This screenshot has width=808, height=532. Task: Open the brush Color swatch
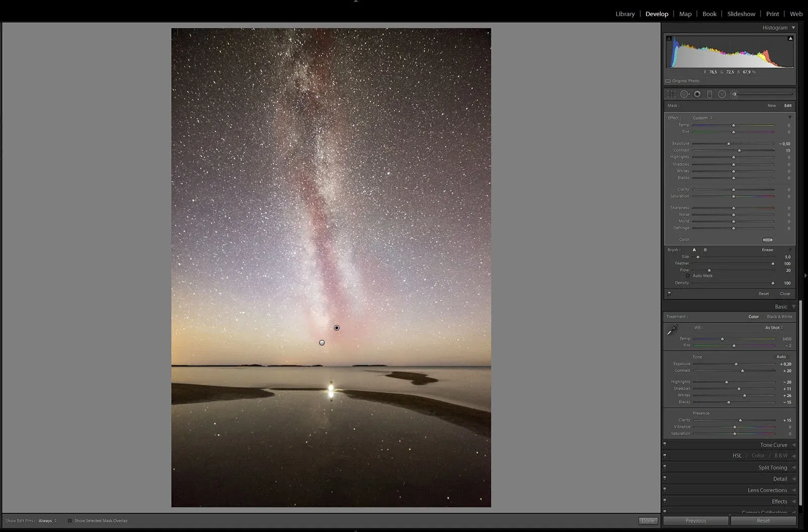[x=768, y=240]
